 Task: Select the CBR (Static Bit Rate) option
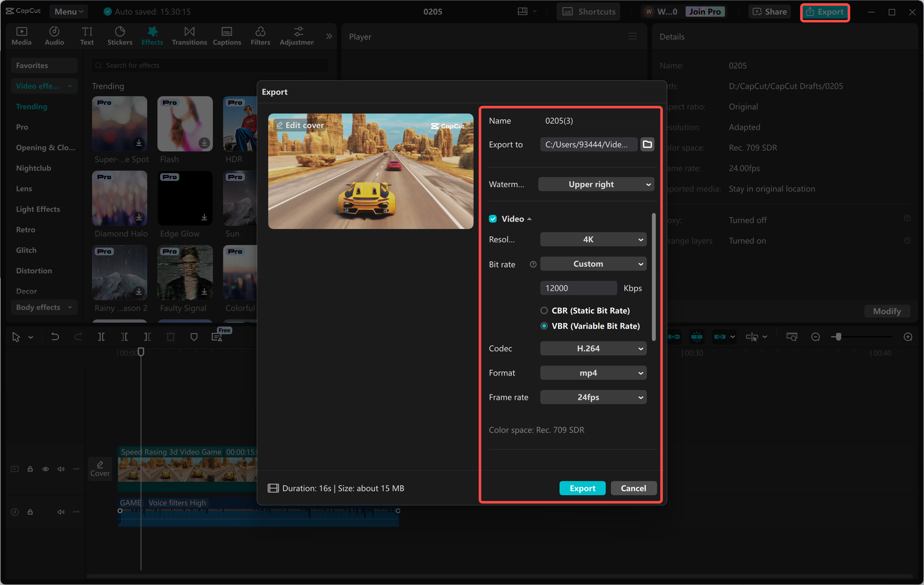coord(544,310)
